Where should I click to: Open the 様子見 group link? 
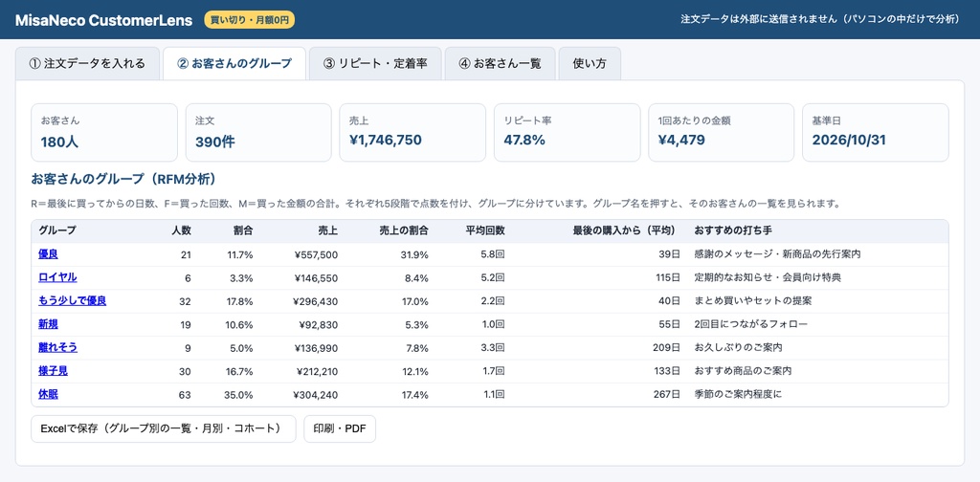[x=54, y=371]
